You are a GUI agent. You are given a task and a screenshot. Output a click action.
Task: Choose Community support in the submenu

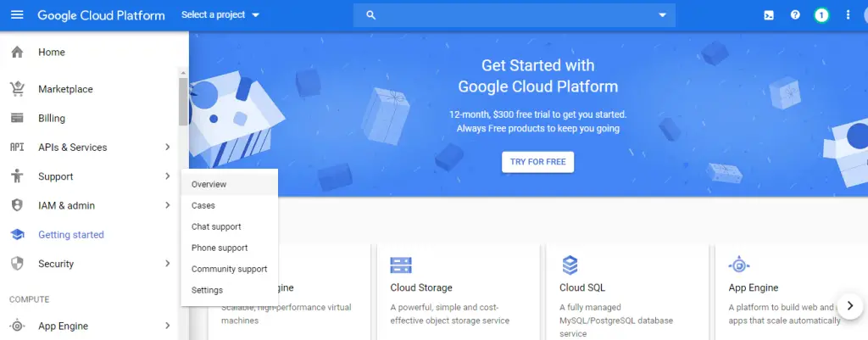229,269
